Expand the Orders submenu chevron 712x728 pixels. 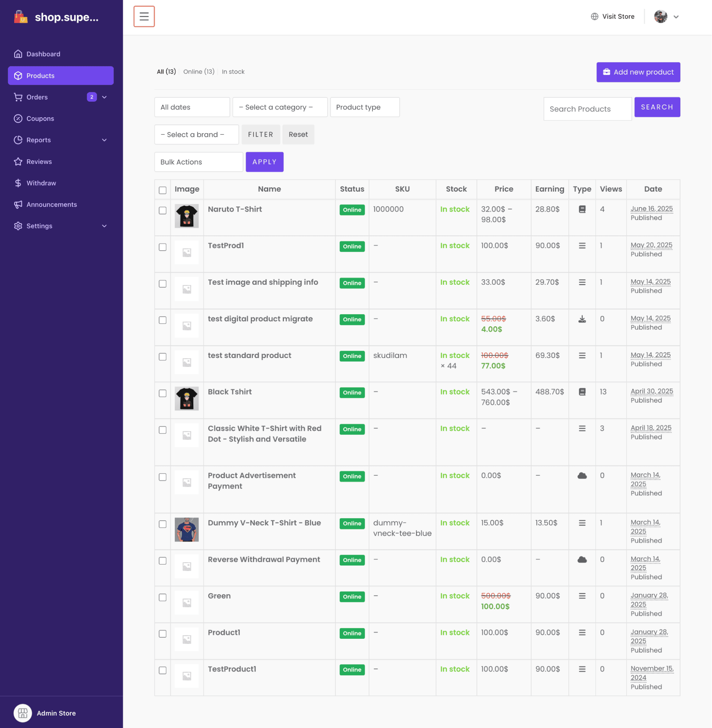(x=104, y=97)
